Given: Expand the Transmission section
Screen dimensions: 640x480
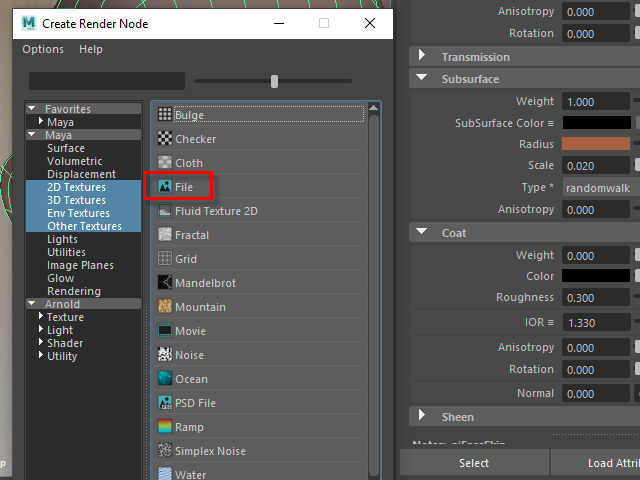Looking at the screenshot, I should point(421,57).
